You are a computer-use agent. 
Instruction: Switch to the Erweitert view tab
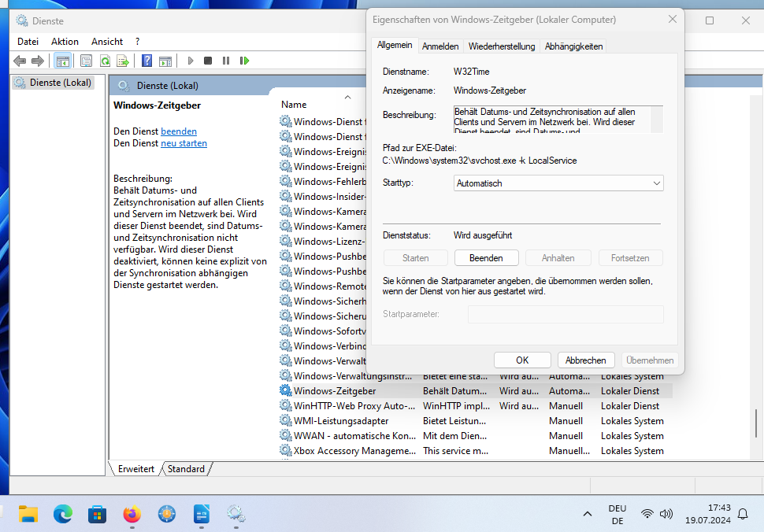tap(136, 469)
